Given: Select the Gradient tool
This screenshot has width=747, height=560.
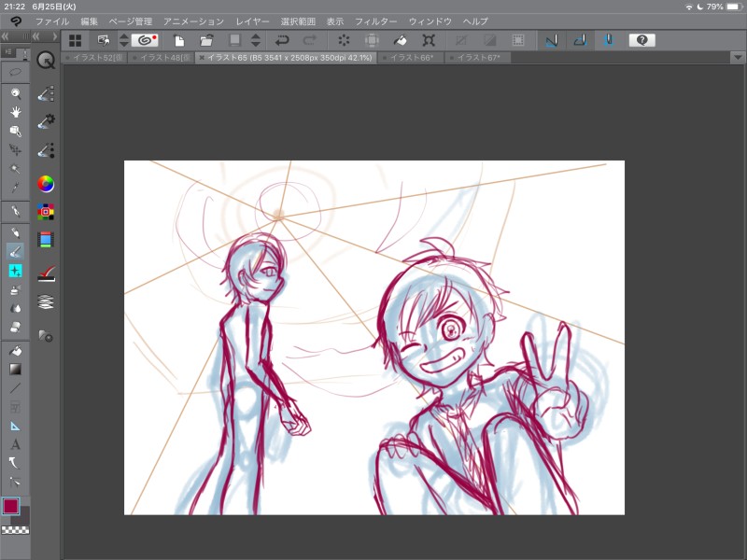Looking at the screenshot, I should point(15,370).
